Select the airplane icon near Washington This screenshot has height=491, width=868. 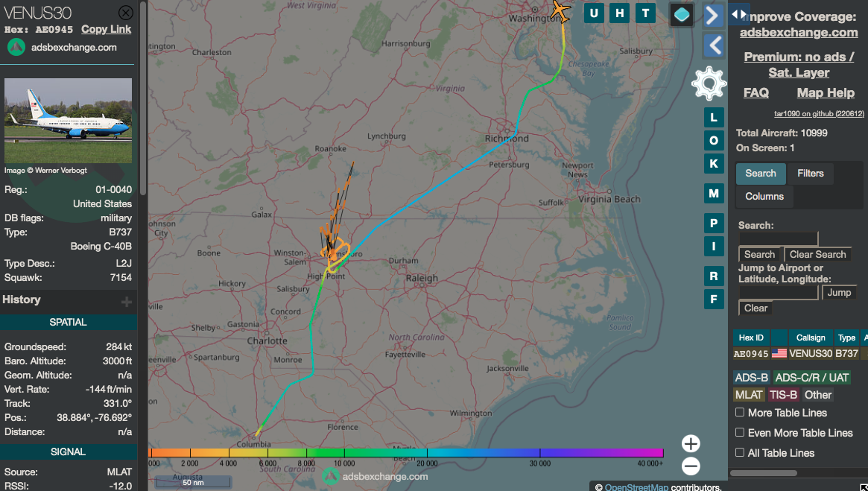561,10
